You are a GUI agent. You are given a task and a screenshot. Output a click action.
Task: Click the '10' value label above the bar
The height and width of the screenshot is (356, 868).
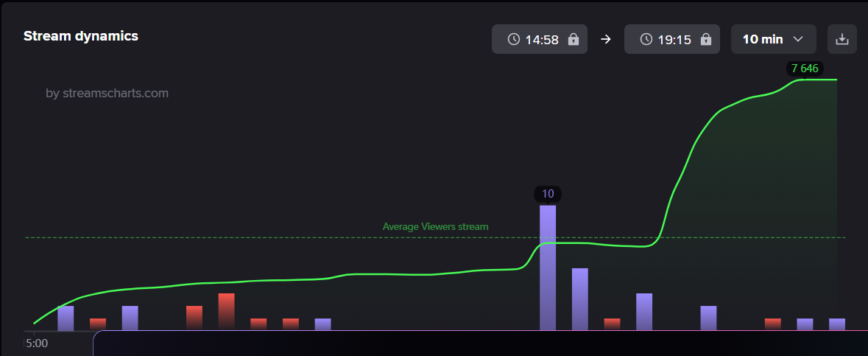[548, 194]
